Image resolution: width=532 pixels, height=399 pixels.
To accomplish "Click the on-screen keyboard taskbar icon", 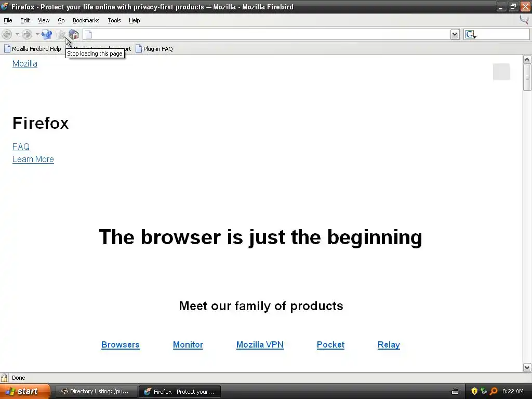I will (455, 392).
